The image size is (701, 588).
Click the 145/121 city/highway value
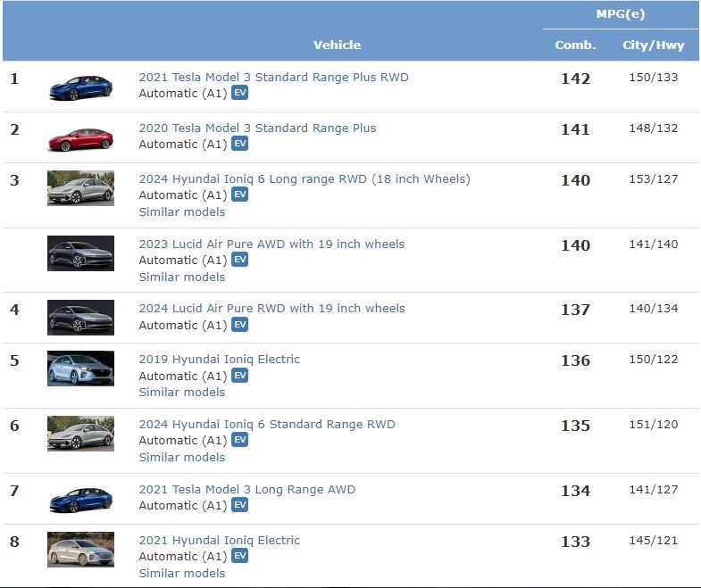(x=654, y=541)
